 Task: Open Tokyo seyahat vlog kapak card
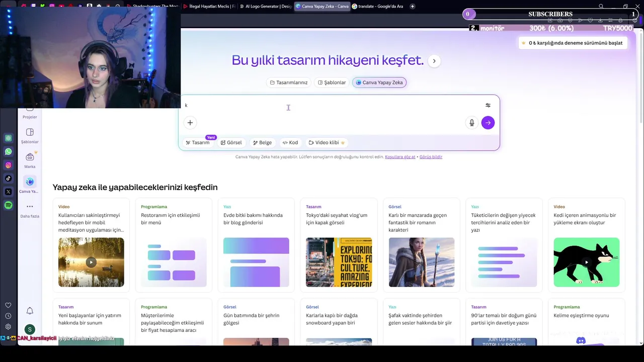click(339, 245)
